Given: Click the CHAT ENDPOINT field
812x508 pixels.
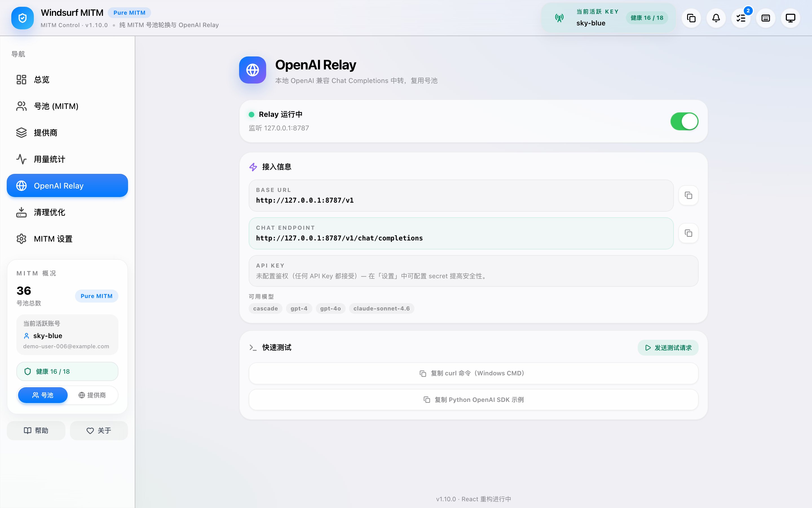Looking at the screenshot, I should (461, 233).
